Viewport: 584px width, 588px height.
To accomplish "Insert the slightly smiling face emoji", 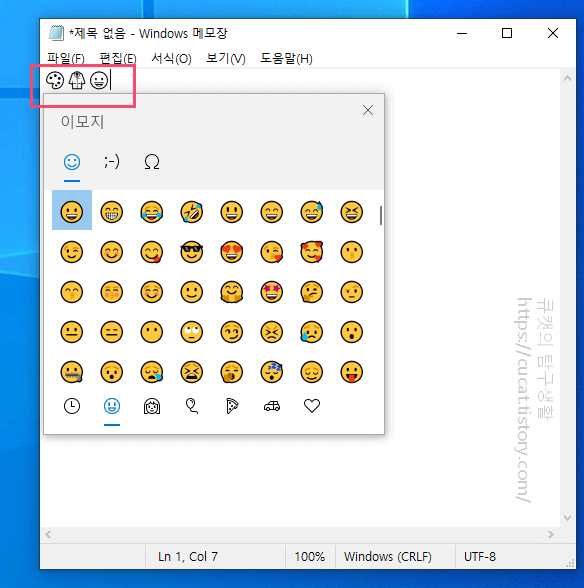I will coord(192,292).
